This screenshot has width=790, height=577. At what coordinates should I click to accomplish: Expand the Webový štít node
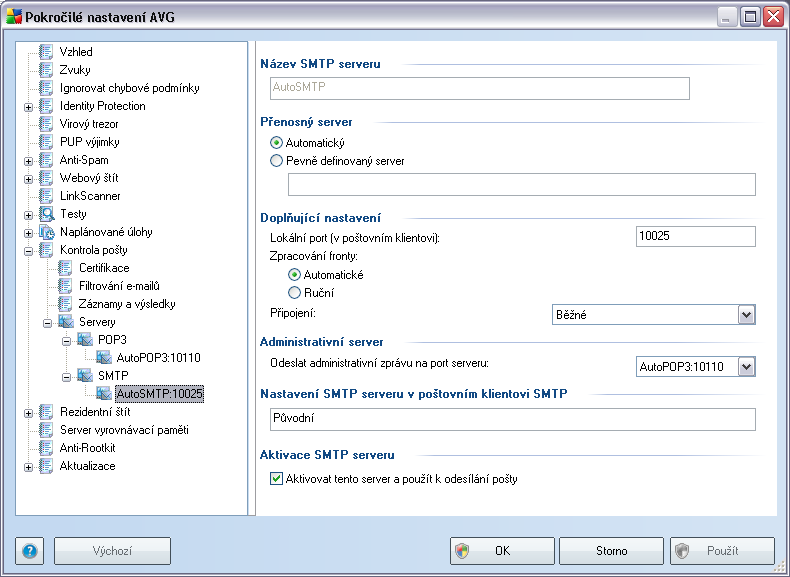tap(29, 179)
